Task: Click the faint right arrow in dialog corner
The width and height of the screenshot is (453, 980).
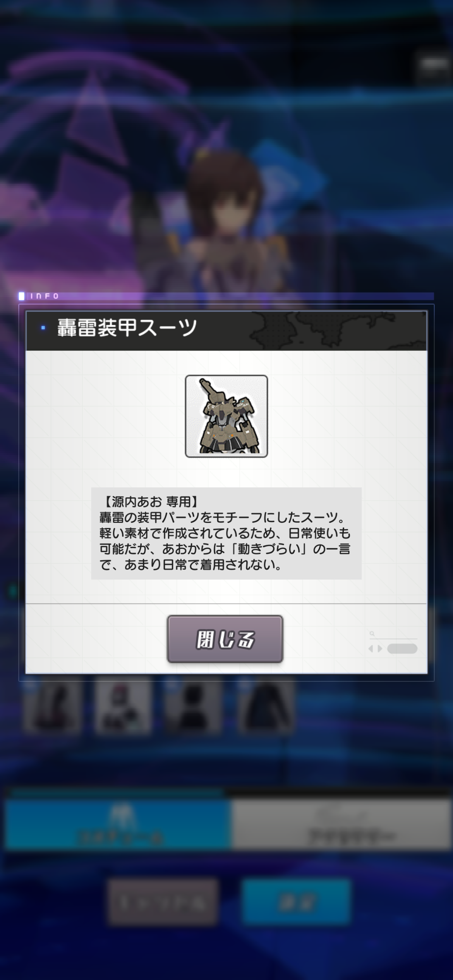Action: click(x=380, y=649)
